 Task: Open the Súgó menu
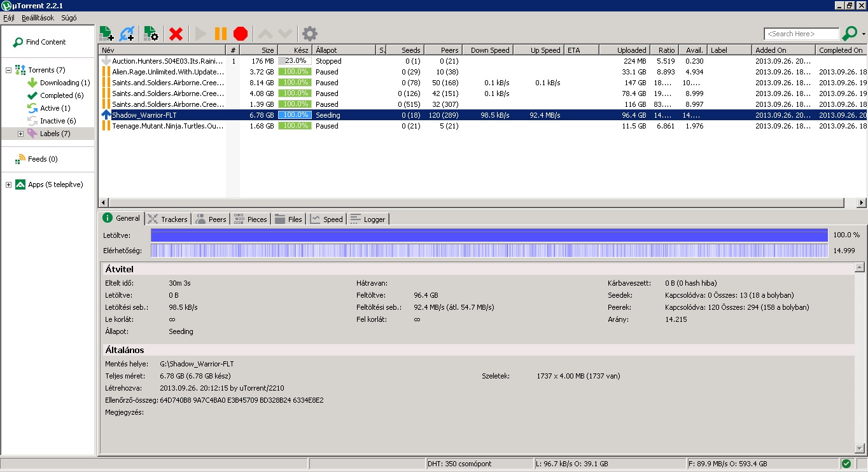(69, 18)
